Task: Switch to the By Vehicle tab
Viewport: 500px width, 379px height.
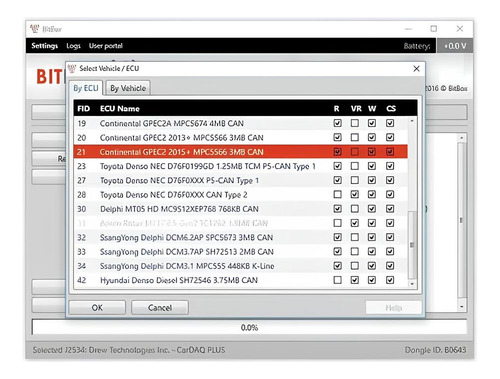Action: point(128,88)
